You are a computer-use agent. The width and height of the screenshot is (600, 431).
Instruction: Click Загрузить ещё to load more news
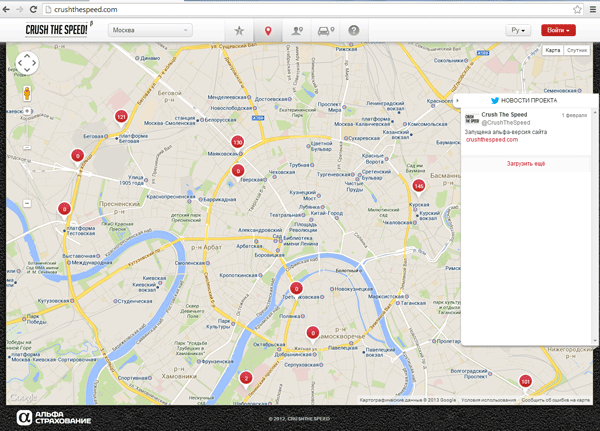526,161
